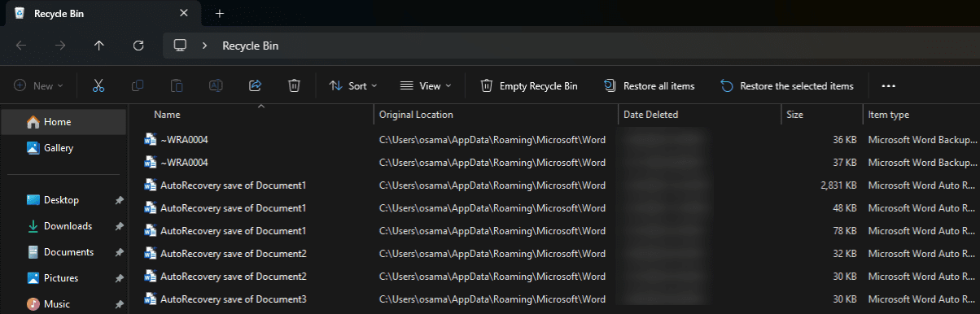Click Word file icon of 36 KB ~WRA0004
Screen dimensions: 980x314
(150, 140)
